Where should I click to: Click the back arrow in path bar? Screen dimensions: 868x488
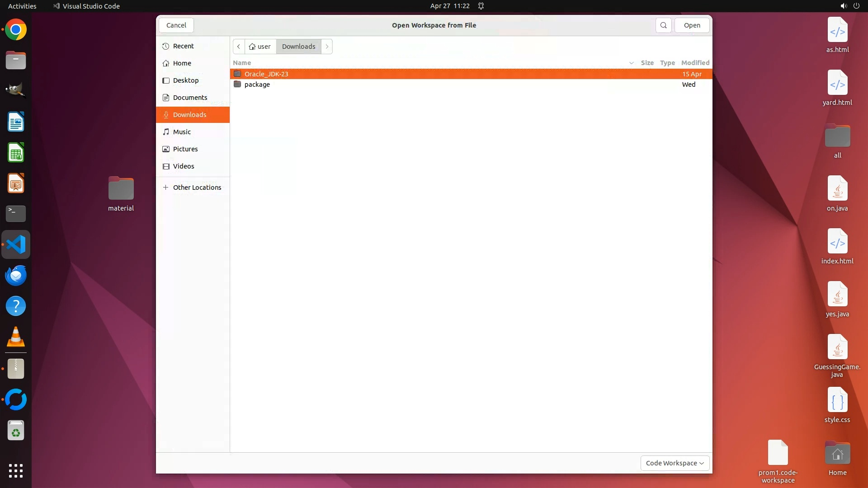(239, 47)
